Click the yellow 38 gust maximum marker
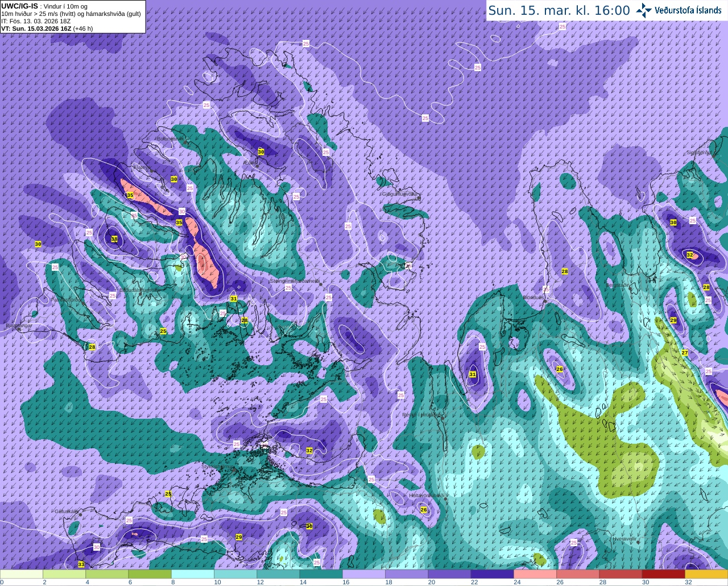728x586 pixels. (114, 239)
